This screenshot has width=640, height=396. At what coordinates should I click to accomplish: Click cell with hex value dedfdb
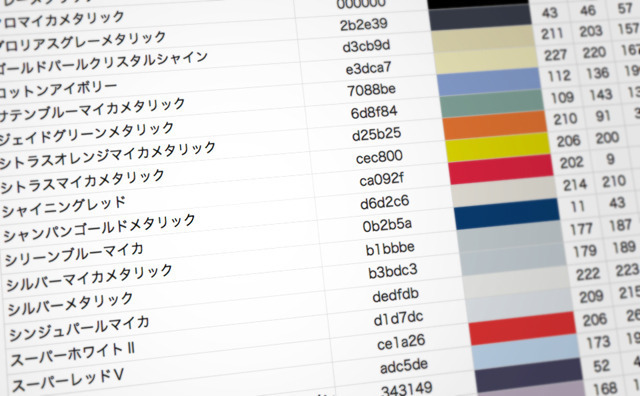[396, 295]
